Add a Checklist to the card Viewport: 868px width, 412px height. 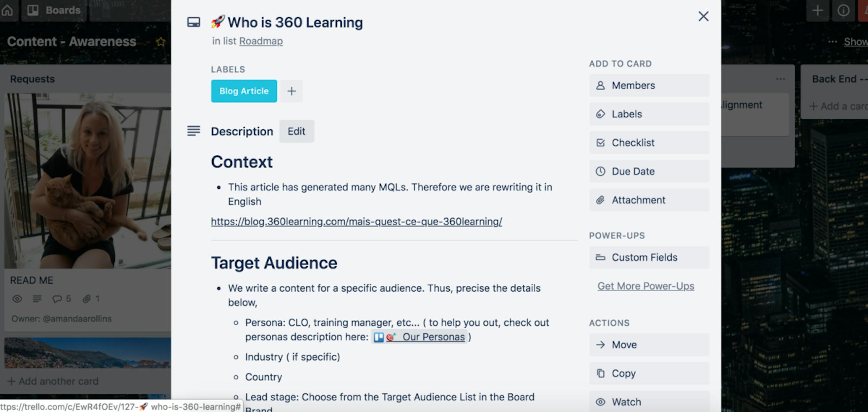tap(649, 143)
